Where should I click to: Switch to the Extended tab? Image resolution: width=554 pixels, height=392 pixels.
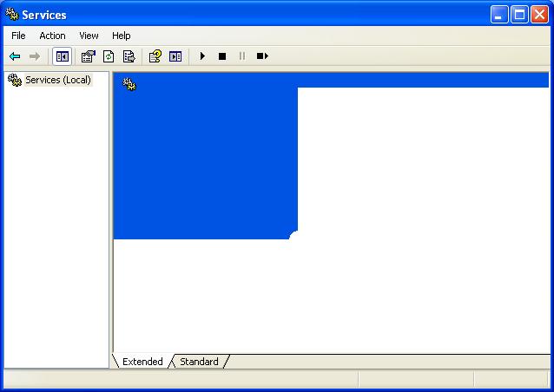142,362
